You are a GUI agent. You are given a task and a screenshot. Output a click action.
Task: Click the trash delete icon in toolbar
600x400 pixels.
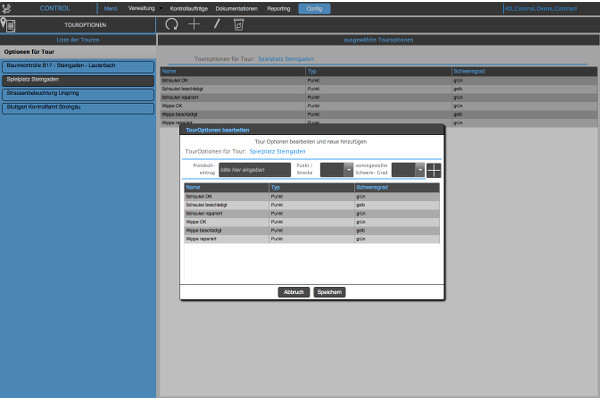point(238,23)
